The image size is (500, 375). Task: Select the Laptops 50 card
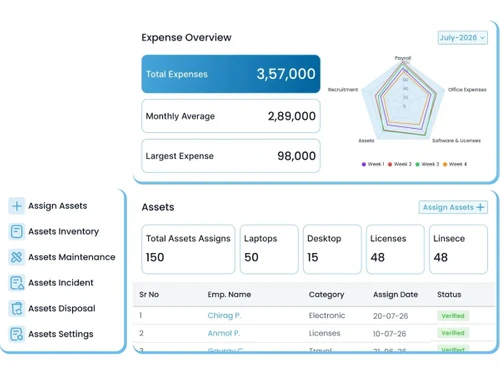(269, 249)
